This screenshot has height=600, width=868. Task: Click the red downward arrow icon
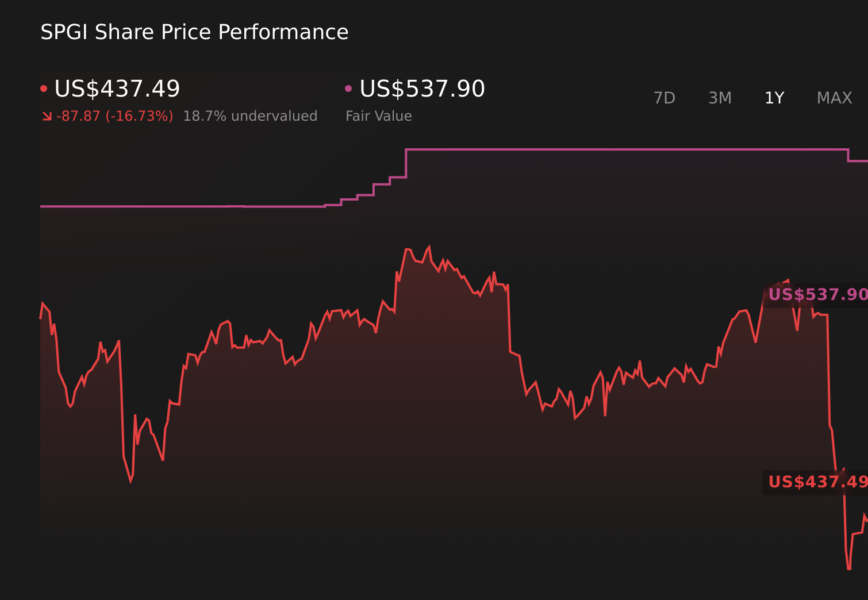(47, 117)
